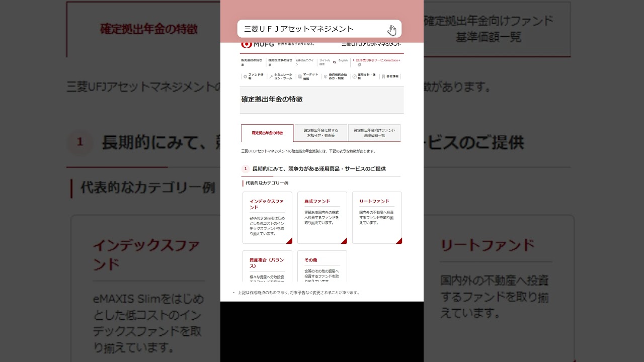This screenshot has height=362, width=644.
Task: Click the wrench icon for シミュレーション・ツール
Action: click(271, 76)
